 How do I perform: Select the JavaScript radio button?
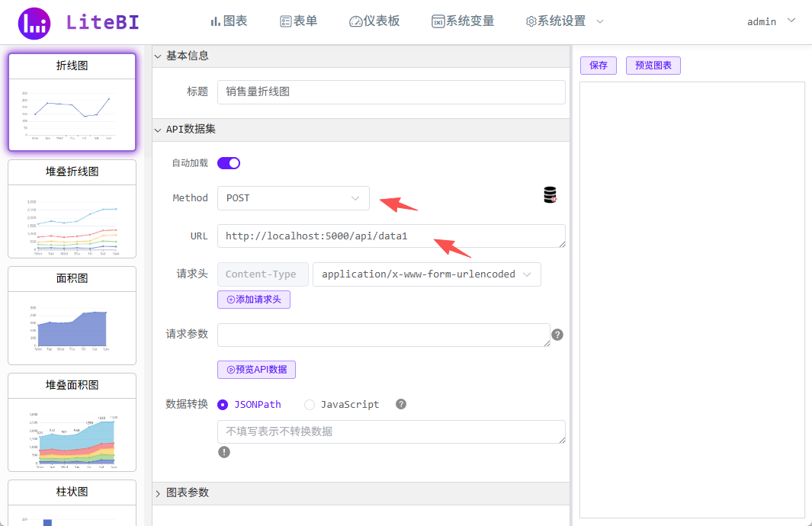(x=309, y=404)
